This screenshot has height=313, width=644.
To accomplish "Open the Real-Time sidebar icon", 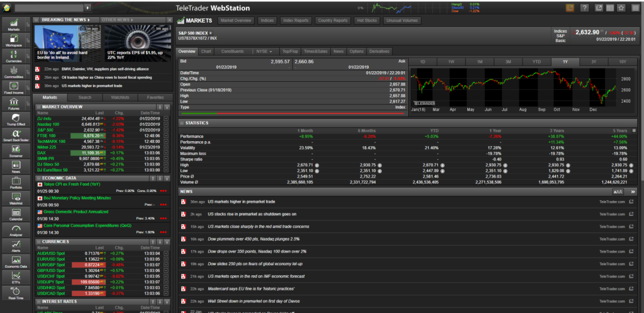I will [16, 293].
